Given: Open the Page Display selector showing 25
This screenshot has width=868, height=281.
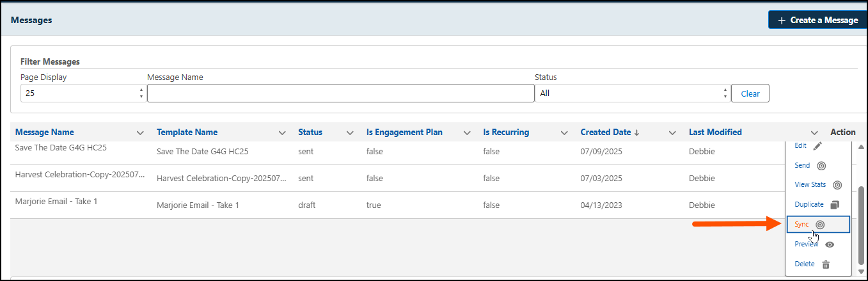Looking at the screenshot, I should click(83, 93).
